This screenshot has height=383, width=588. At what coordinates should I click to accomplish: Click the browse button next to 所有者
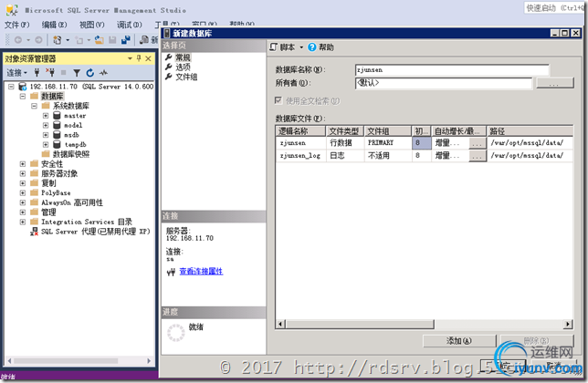point(554,83)
